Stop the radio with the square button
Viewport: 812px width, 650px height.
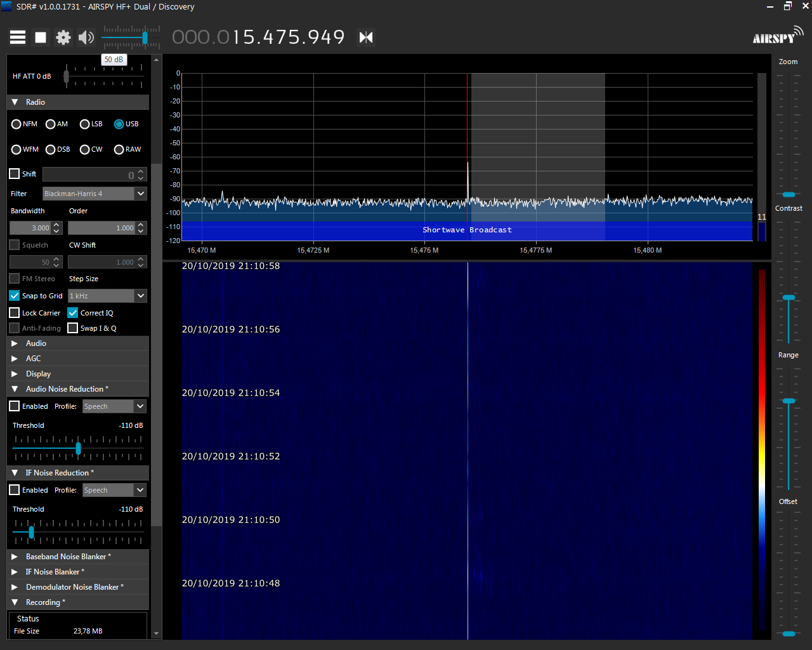pos(41,37)
